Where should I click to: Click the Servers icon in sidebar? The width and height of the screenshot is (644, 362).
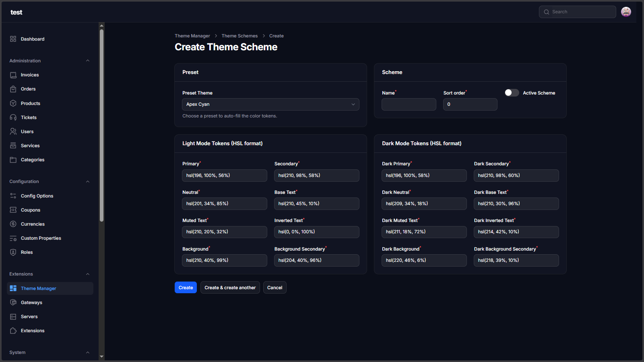pos(13,317)
